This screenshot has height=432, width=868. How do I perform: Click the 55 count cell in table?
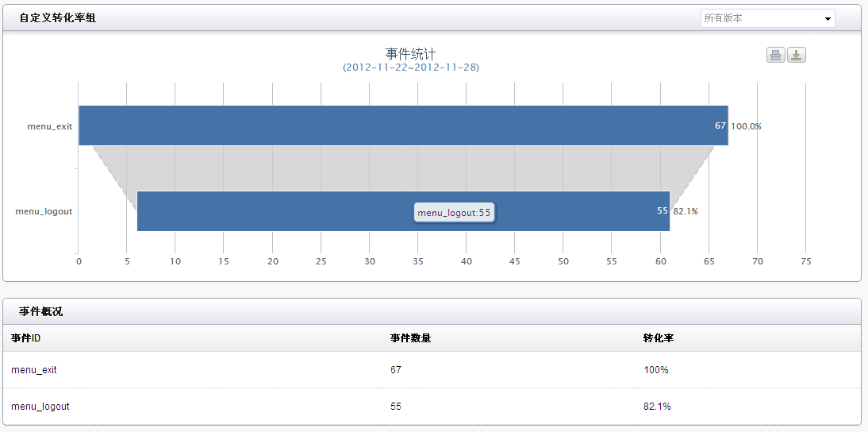(395, 407)
